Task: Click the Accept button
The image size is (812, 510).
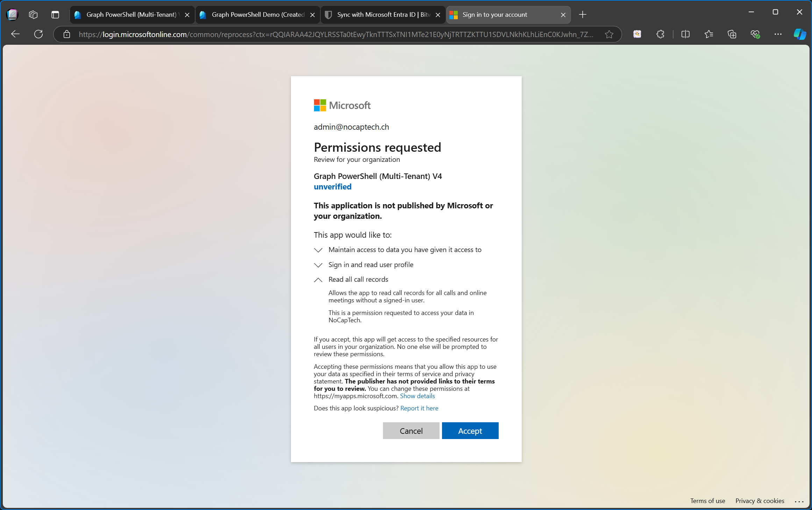Action: point(469,431)
